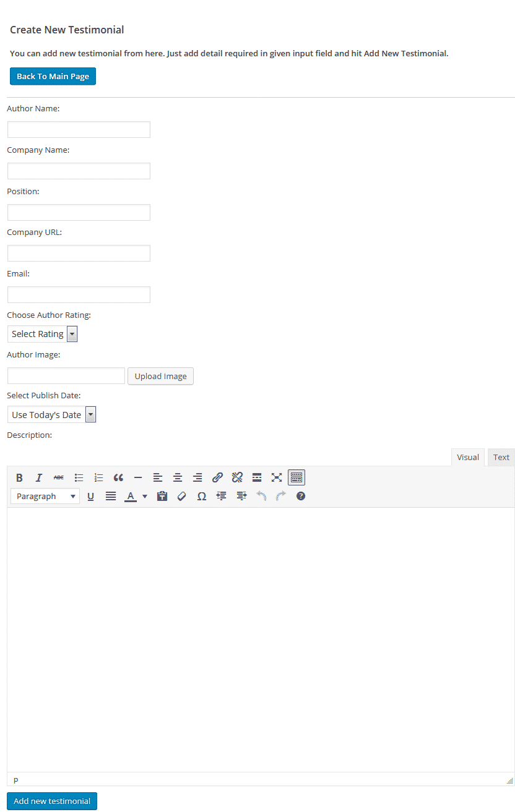Viewport: 515px width, 812px height.
Task: Insert a horizontal line
Action: [x=138, y=477]
